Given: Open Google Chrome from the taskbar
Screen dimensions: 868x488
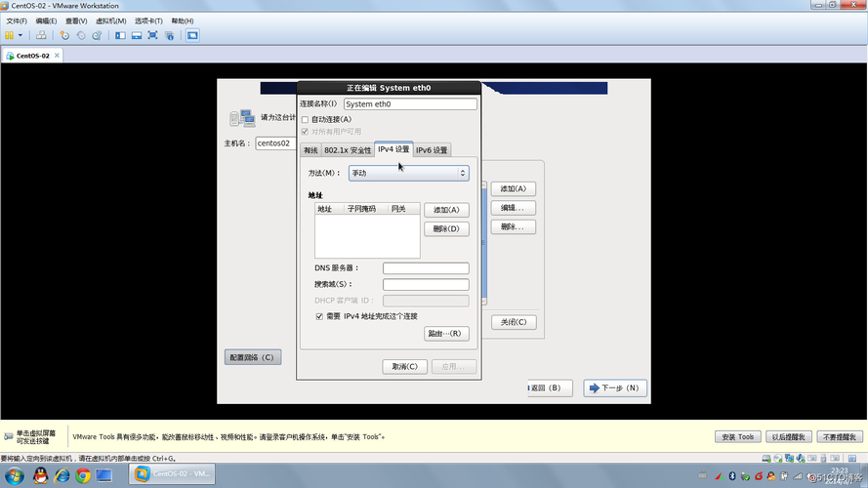Looking at the screenshot, I should click(x=83, y=475).
